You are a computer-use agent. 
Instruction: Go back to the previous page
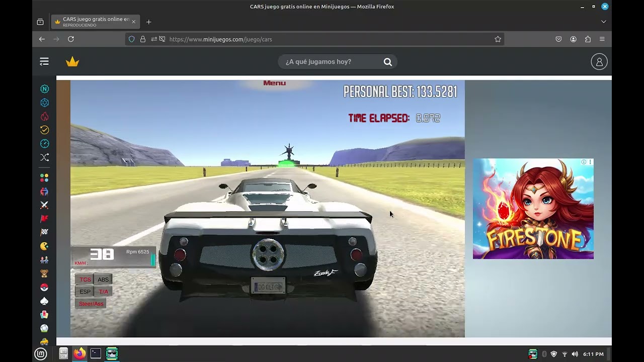coord(42,39)
